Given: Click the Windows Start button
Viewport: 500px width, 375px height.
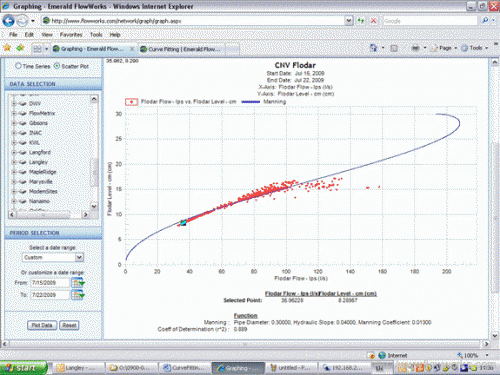Looking at the screenshot, I should (23, 368).
